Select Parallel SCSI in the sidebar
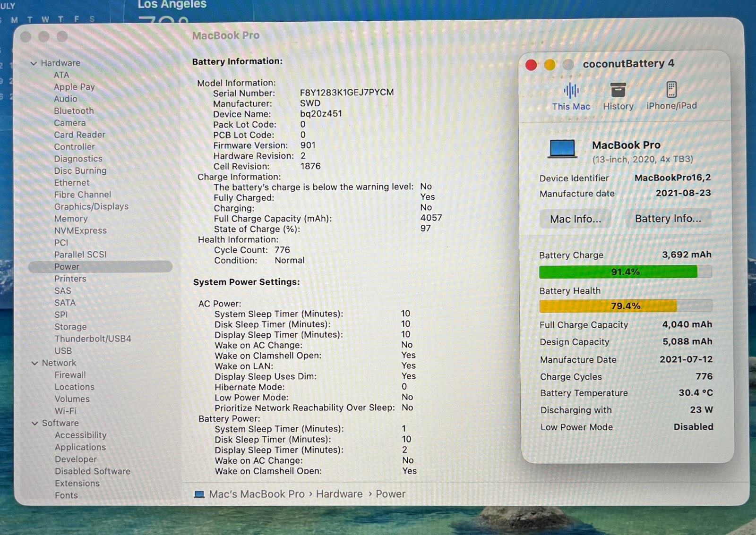The image size is (756, 535). 80,255
